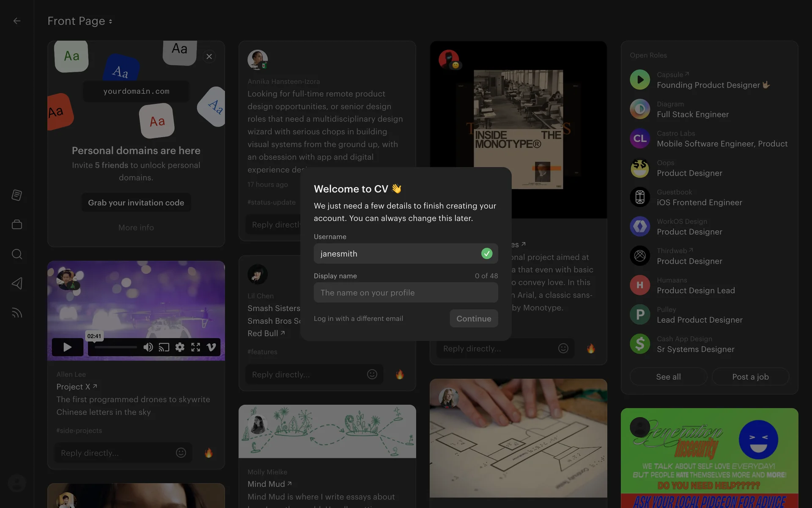The image size is (812, 508).
Task: Click the Display name input field
Action: point(406,293)
